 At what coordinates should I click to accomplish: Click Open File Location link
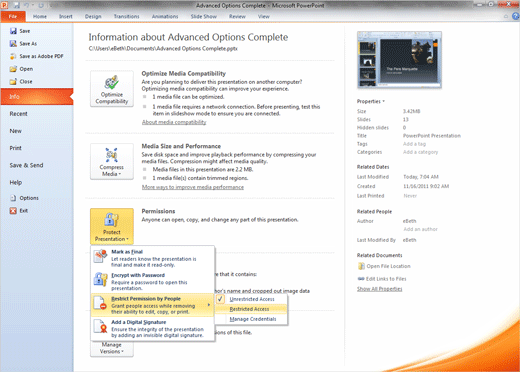click(388, 266)
